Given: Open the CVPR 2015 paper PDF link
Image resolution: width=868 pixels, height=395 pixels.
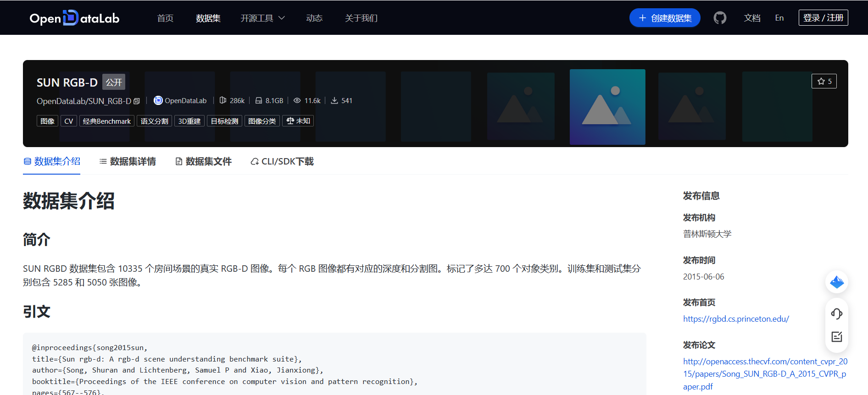Looking at the screenshot, I should coord(765,374).
